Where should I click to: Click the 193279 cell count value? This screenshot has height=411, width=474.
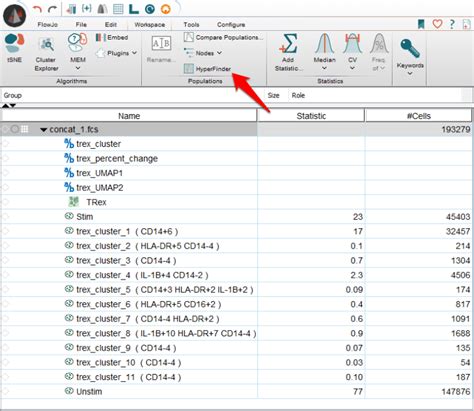(x=456, y=129)
